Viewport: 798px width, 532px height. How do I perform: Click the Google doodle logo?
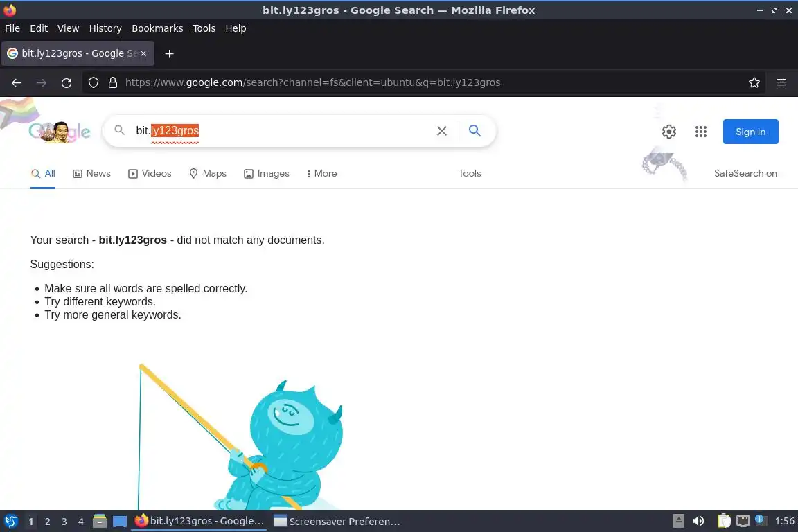[x=60, y=132]
